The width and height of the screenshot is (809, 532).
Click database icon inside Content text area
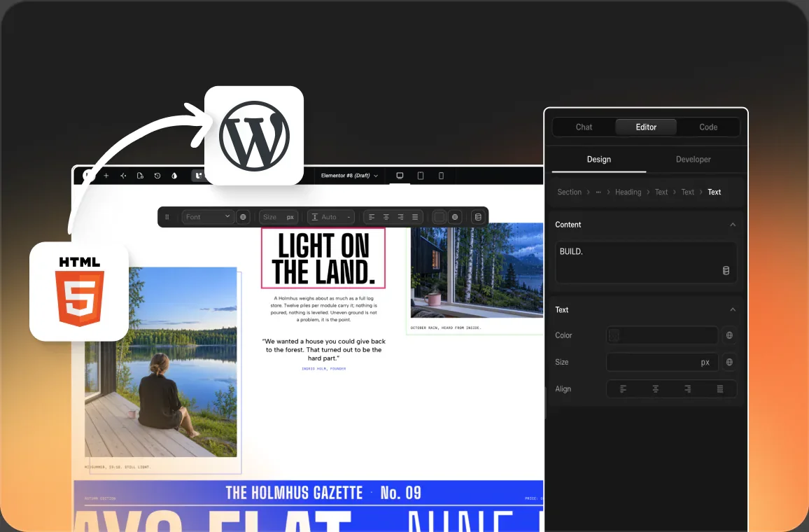[x=726, y=270]
